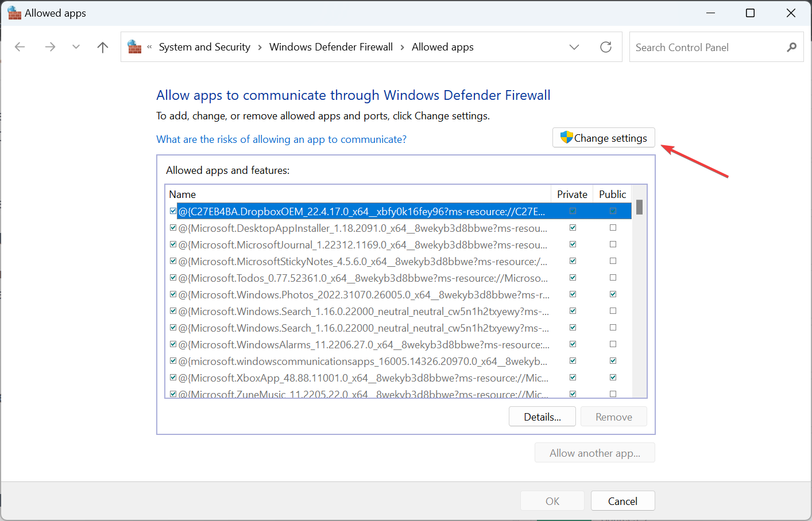Enable Public access for Microsoft.Windows.Photos
The height and width of the screenshot is (521, 812).
pos(612,294)
